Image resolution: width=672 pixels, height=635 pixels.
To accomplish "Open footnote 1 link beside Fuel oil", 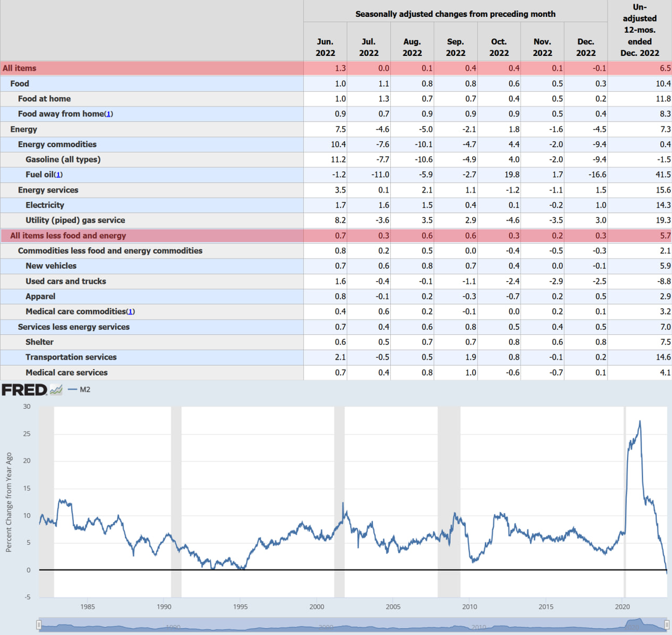I will click(59, 175).
